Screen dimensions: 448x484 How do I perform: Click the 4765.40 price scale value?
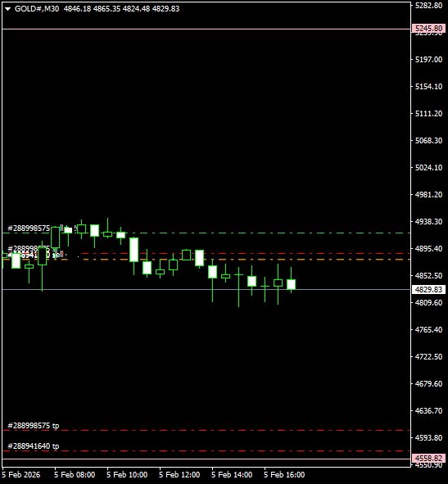[x=428, y=330]
